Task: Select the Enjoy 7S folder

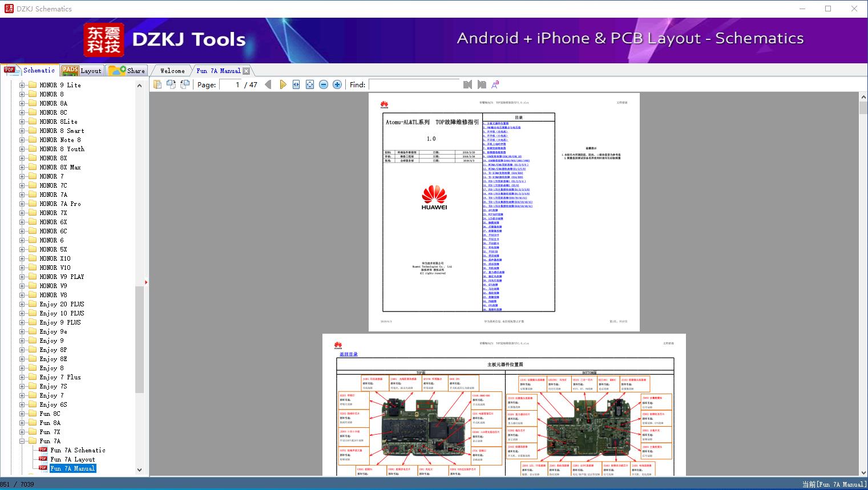Action: pos(53,386)
